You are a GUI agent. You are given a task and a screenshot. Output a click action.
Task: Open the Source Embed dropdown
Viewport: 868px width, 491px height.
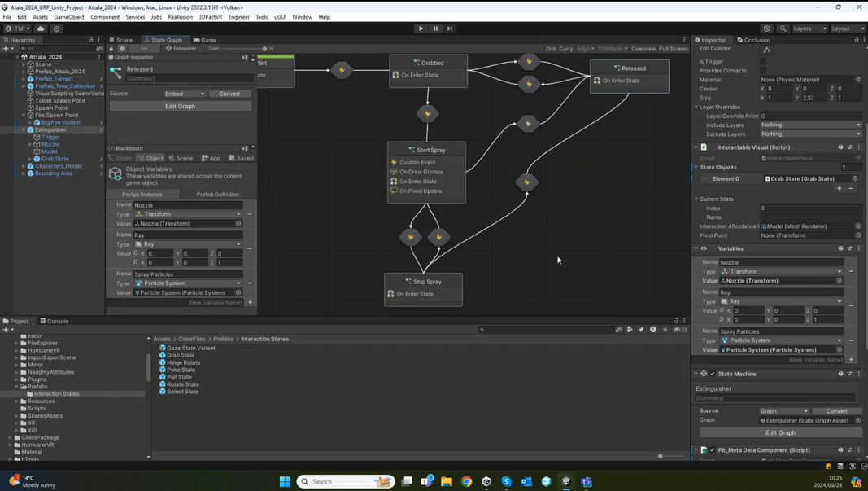185,94
